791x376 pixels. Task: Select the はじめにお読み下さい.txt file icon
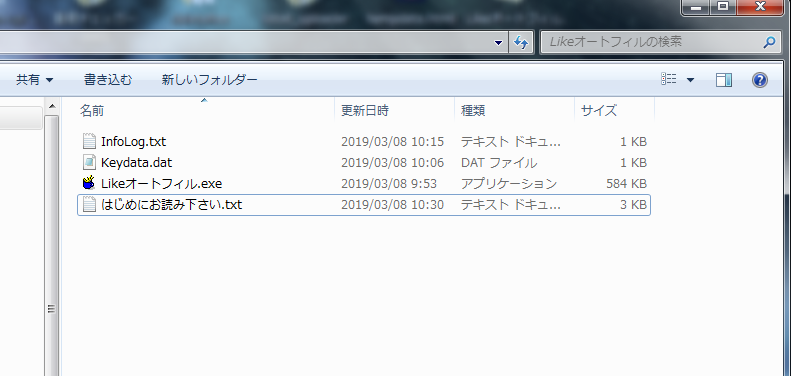tap(89, 204)
